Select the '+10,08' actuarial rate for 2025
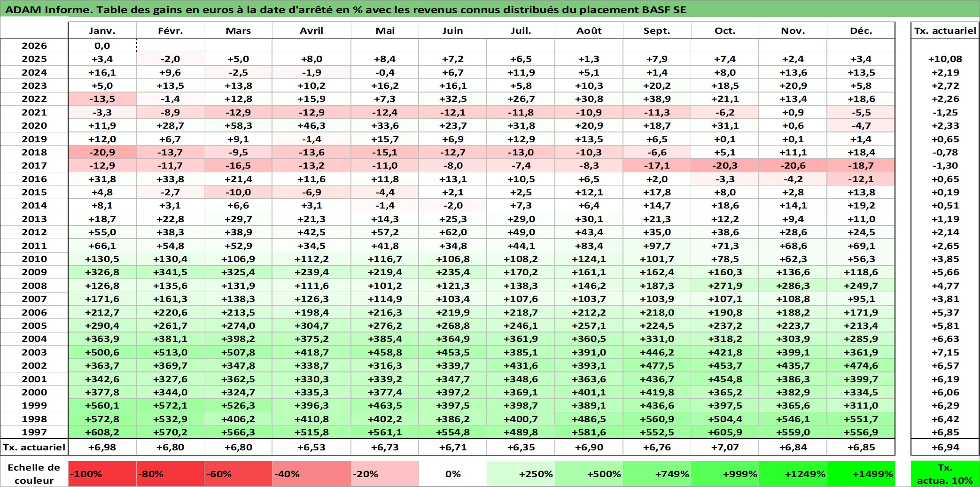980x487 pixels. [x=945, y=59]
